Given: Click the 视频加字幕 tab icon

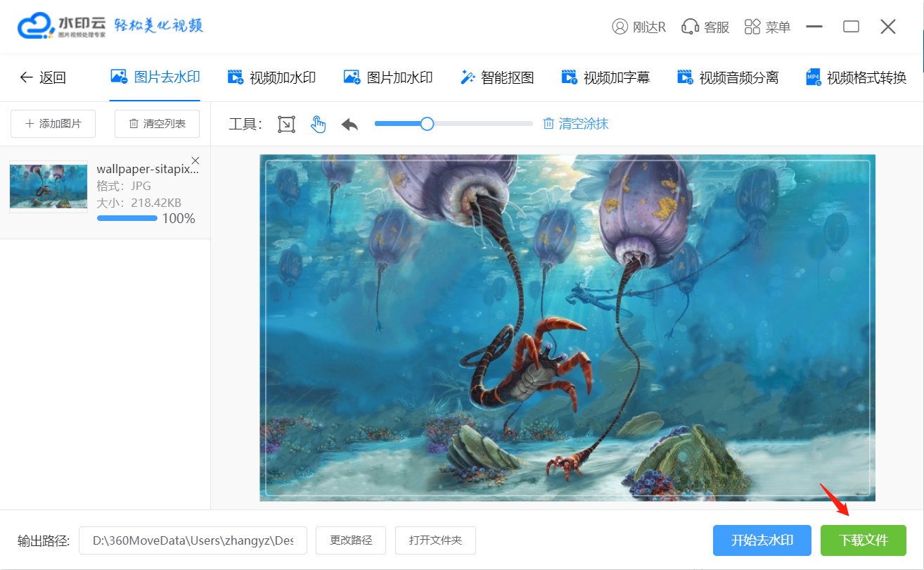Looking at the screenshot, I should 570,77.
